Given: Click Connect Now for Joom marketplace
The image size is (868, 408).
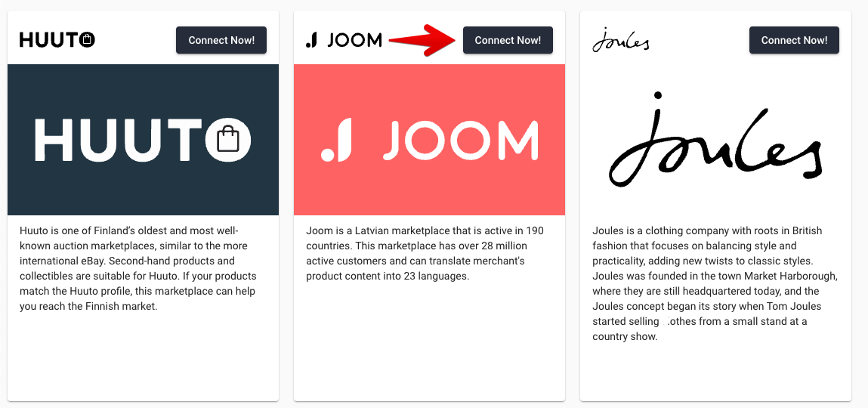Looking at the screenshot, I should pos(508,40).
